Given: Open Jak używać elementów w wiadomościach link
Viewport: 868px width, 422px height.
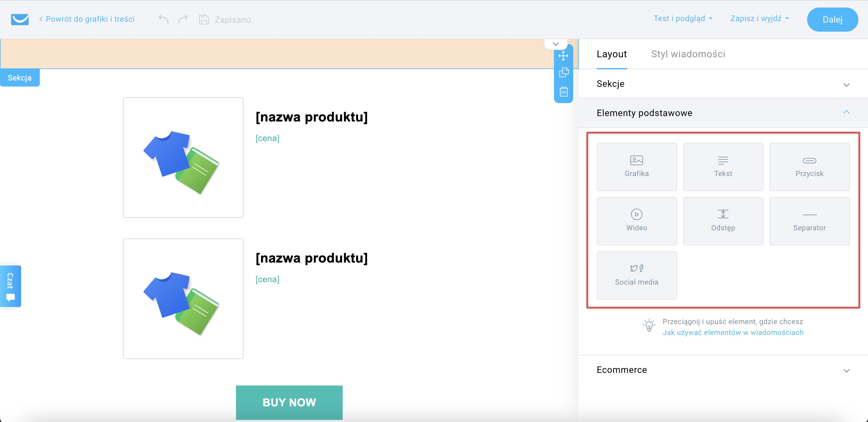Looking at the screenshot, I should 733,332.
